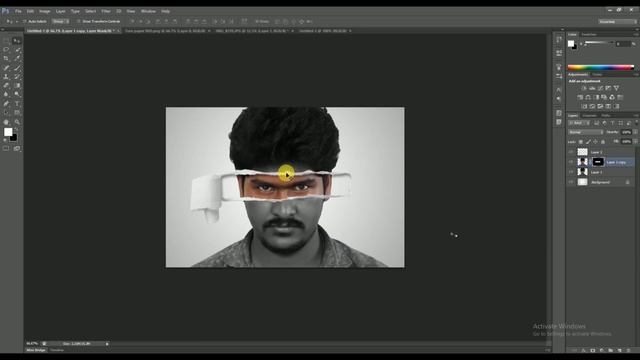Select the Horizontal Type tool
This screenshot has width=640, height=360.
coord(17,104)
